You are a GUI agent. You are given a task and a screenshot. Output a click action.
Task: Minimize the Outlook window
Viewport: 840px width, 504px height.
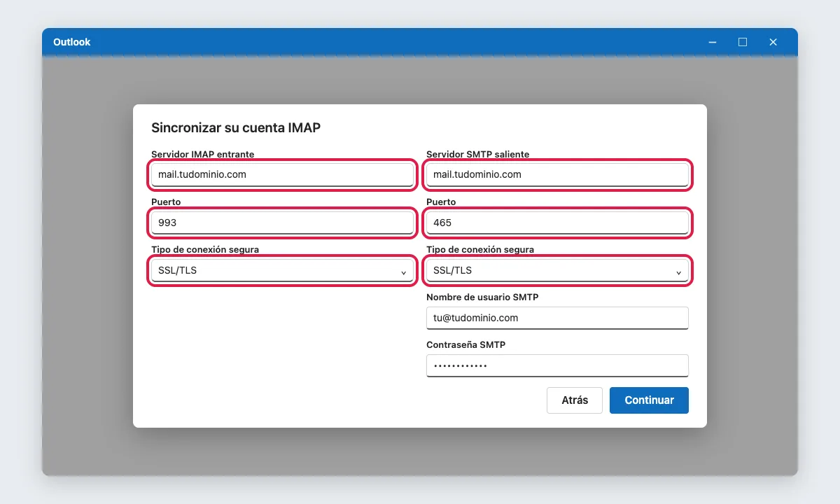[x=713, y=42]
